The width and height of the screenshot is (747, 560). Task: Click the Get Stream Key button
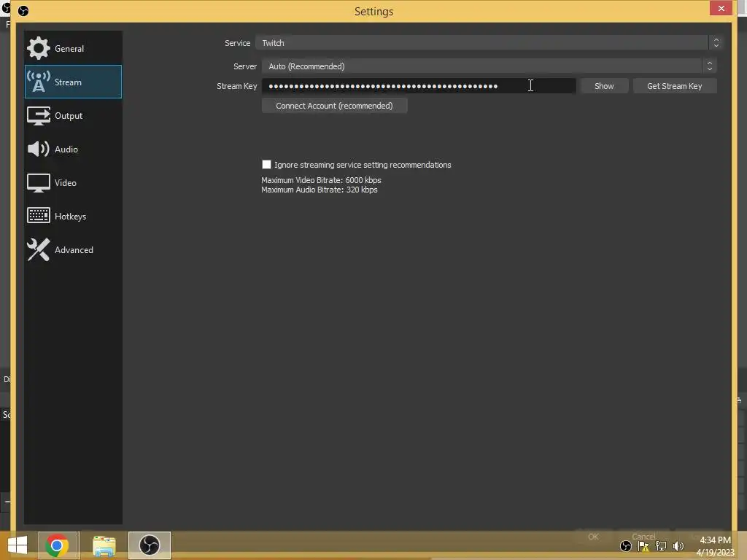click(675, 86)
